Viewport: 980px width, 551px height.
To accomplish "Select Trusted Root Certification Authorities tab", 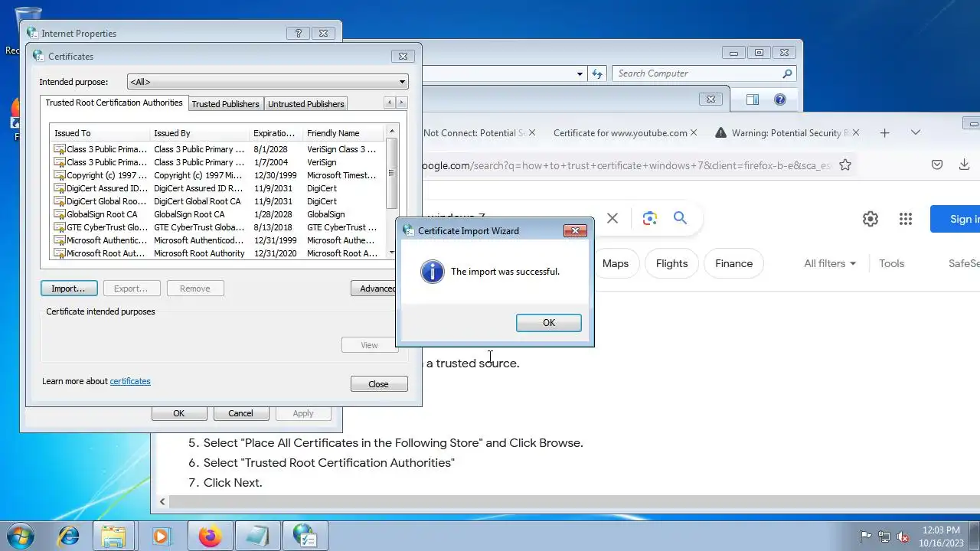I will (114, 103).
